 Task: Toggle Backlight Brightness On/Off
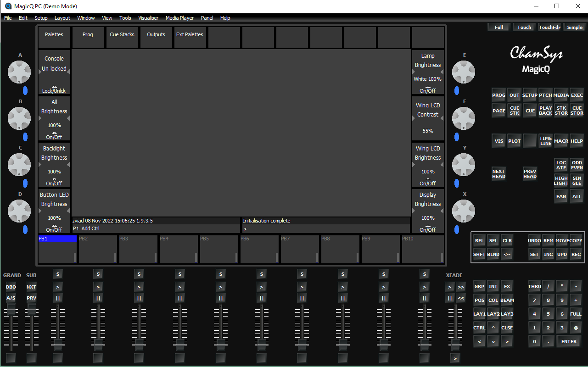[54, 182]
